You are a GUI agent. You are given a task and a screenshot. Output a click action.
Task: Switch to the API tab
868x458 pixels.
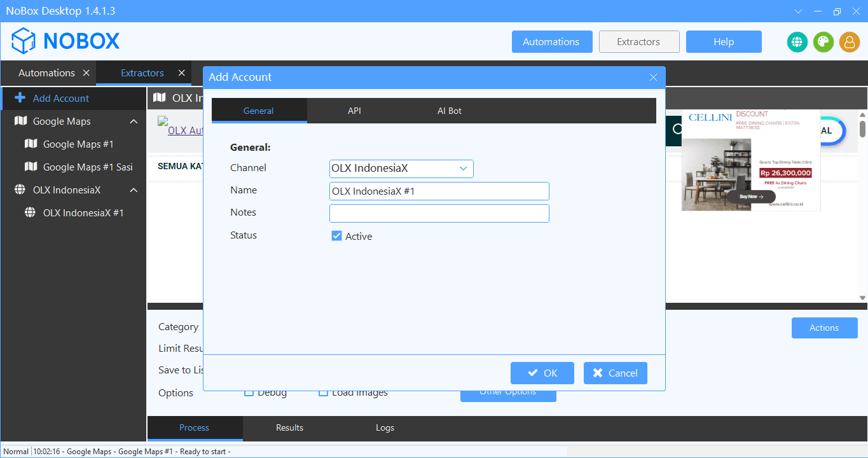[x=354, y=111]
